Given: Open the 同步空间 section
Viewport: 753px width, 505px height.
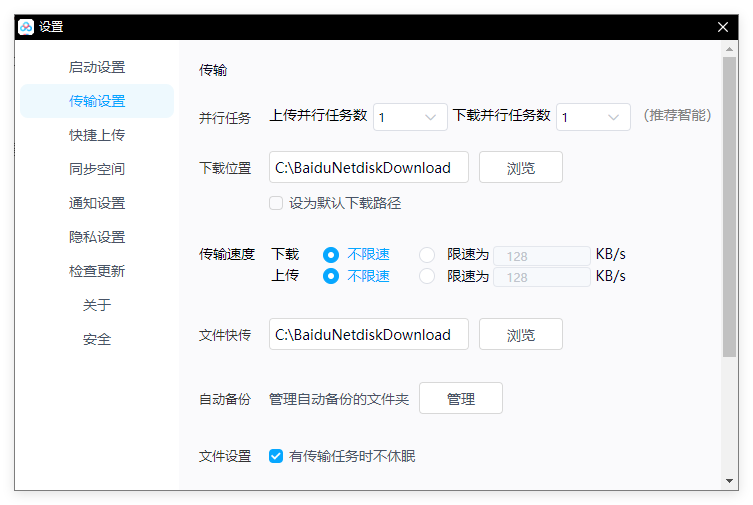Looking at the screenshot, I should [x=97, y=169].
